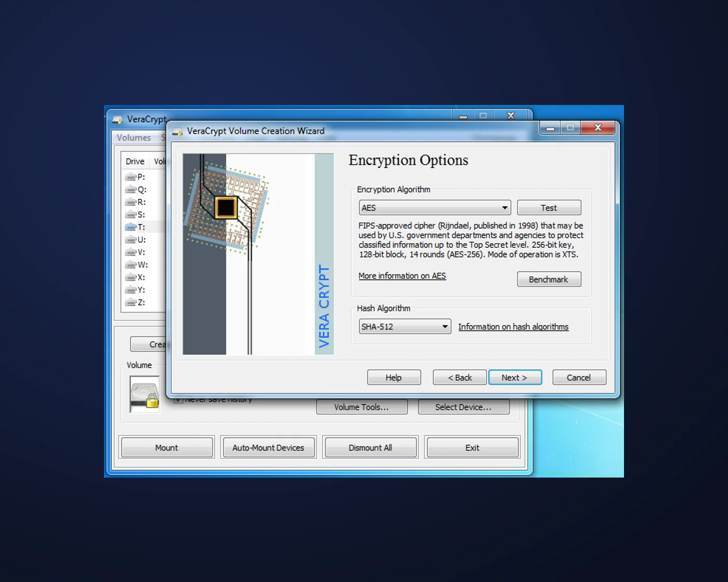
Task: Follow the More information on AES link
Action: coord(402,276)
